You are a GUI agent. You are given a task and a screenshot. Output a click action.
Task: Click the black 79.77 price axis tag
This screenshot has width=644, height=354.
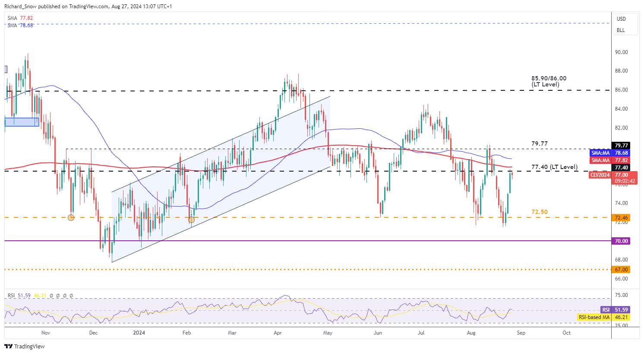click(621, 146)
